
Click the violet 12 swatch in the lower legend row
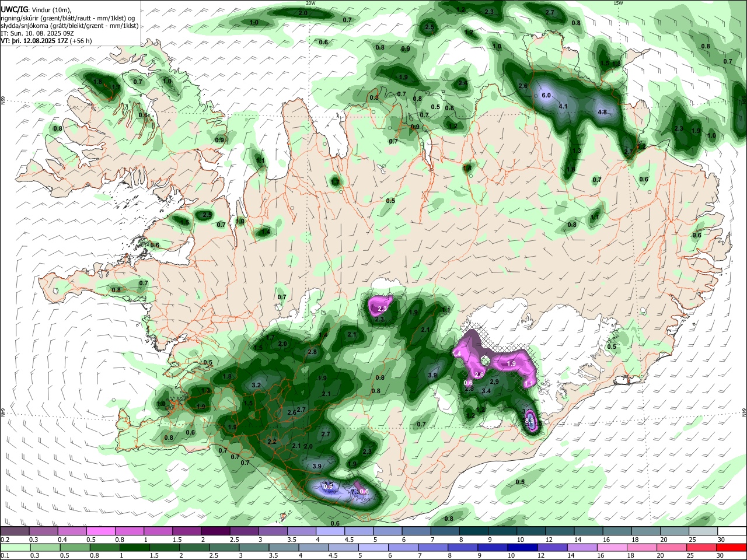(552, 547)
